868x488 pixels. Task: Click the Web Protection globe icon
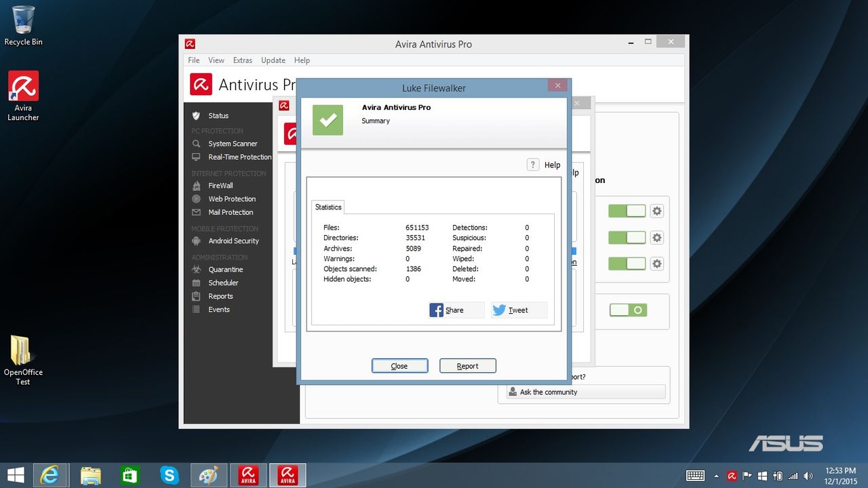[x=196, y=199]
